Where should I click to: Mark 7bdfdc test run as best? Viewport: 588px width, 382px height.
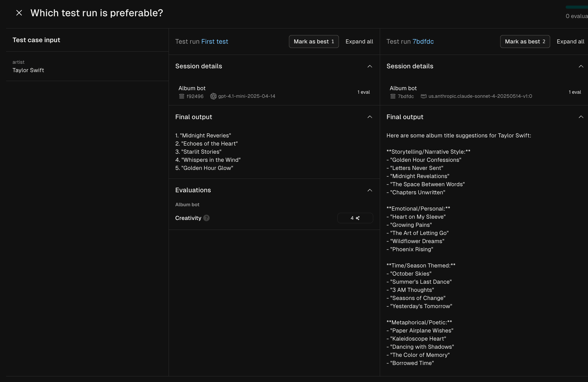525,42
